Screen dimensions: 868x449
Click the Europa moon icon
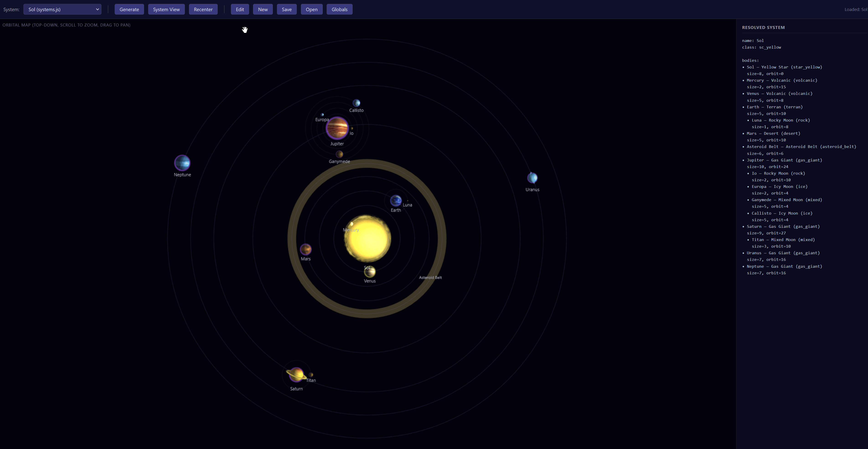click(x=322, y=115)
